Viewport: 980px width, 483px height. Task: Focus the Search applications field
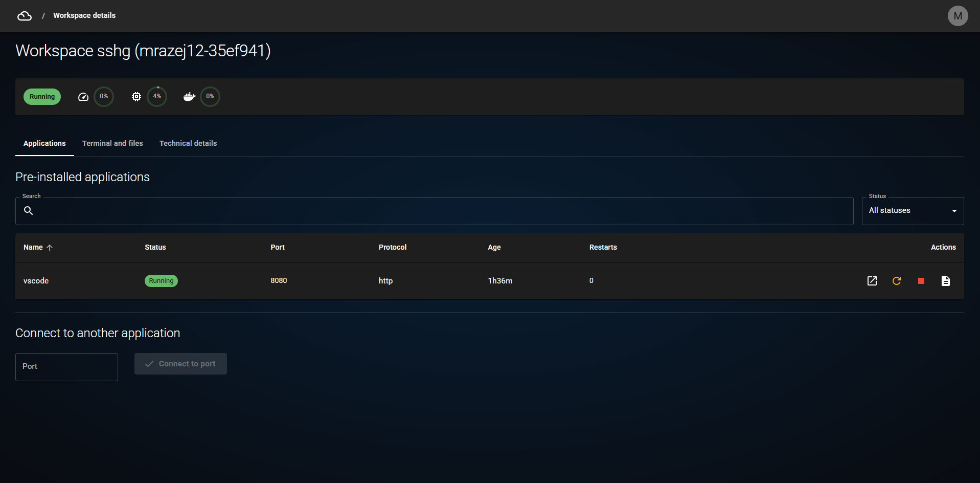pyautogui.click(x=435, y=211)
